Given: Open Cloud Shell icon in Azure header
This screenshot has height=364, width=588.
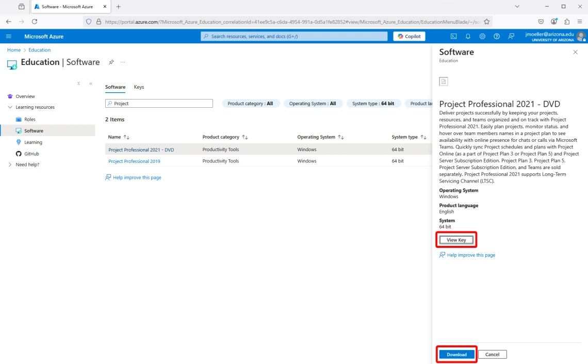Looking at the screenshot, I should click(453, 37).
